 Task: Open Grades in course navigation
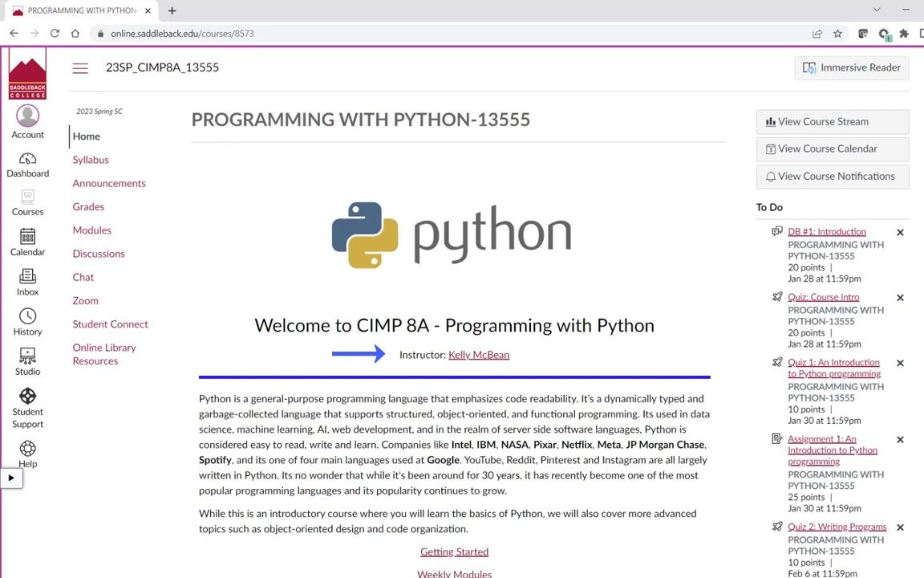[x=88, y=207]
